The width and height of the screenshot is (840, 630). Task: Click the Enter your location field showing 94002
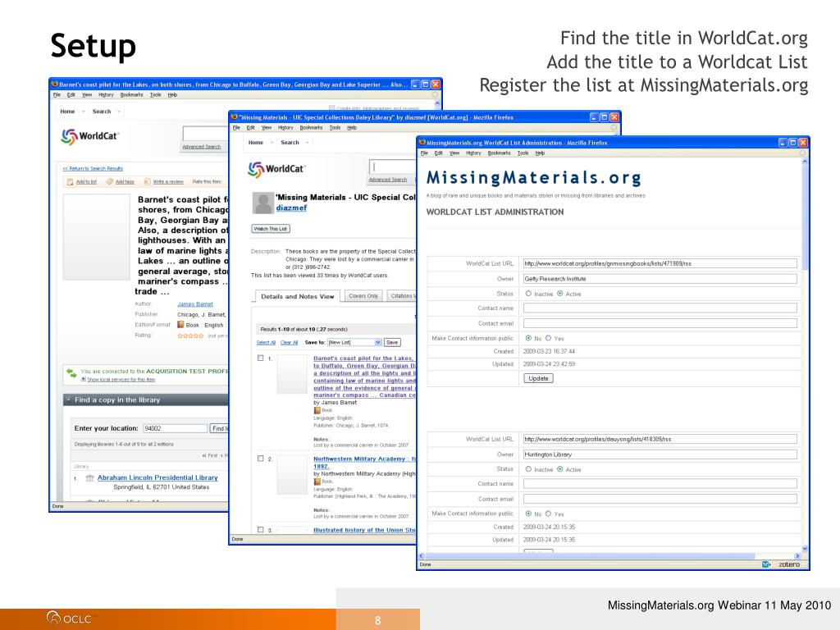point(176,428)
